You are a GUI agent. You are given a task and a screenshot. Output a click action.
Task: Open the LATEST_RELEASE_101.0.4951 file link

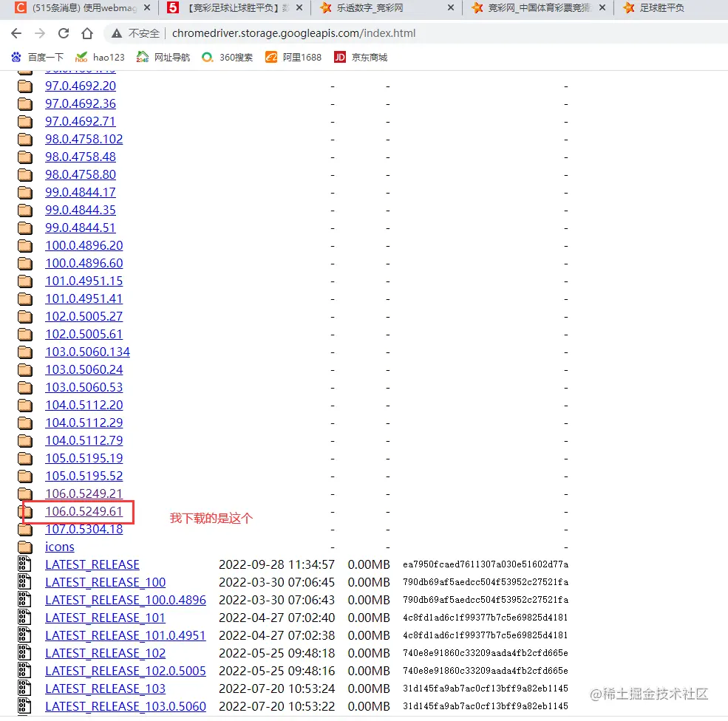pyautogui.click(x=126, y=635)
